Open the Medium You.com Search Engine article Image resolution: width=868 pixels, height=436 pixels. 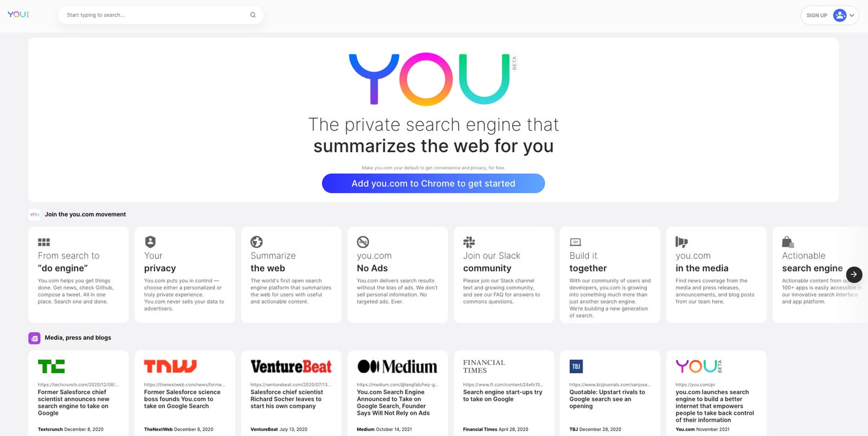[x=397, y=394]
